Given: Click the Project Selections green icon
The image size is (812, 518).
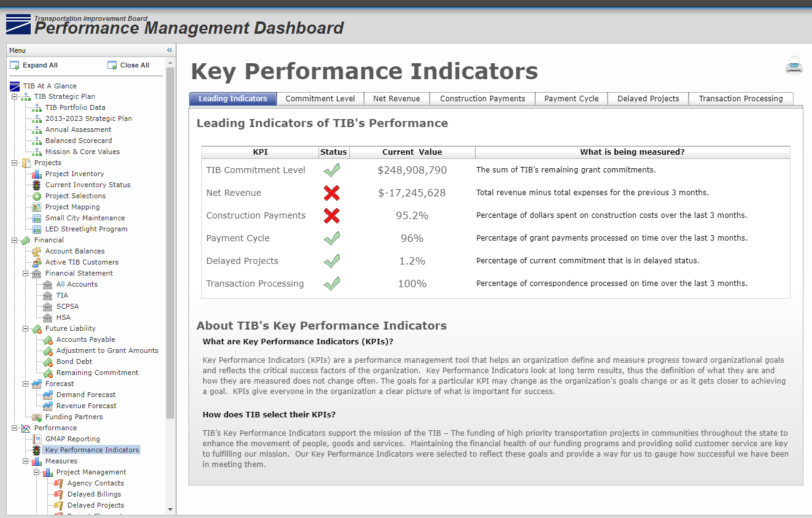Looking at the screenshot, I should (x=37, y=196).
